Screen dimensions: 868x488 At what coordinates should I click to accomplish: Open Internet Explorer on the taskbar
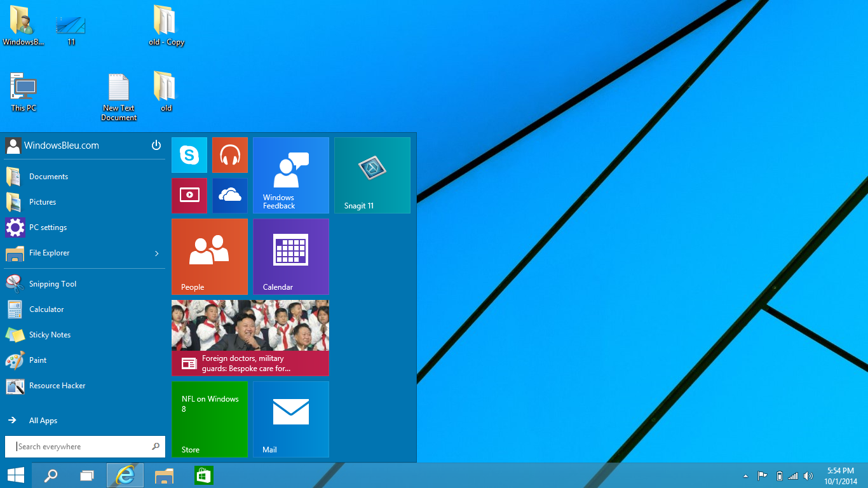125,475
